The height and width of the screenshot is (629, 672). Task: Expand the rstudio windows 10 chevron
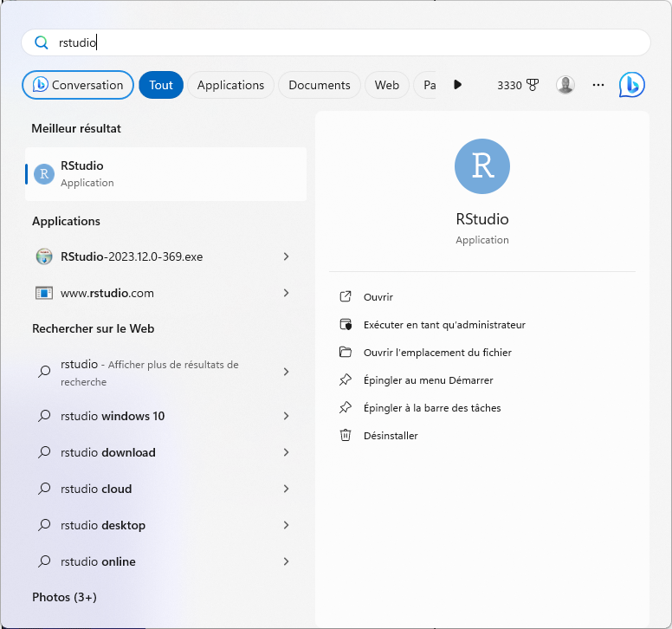[x=286, y=416]
